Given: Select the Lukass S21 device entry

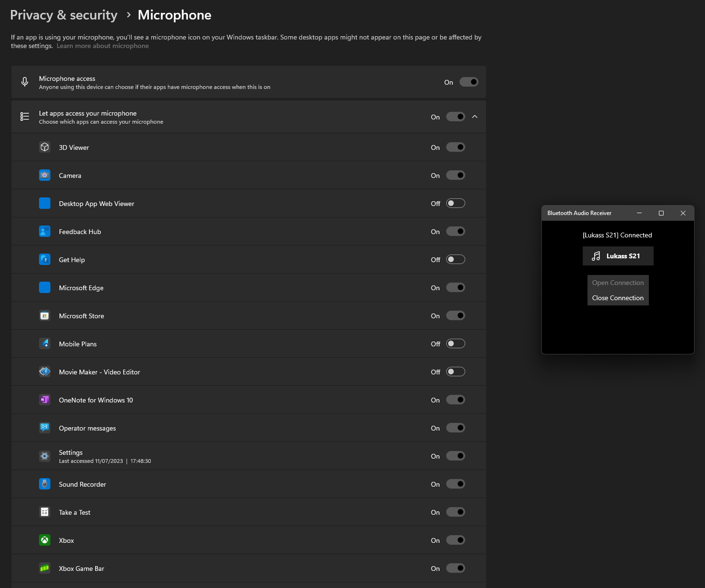Looking at the screenshot, I should point(618,256).
